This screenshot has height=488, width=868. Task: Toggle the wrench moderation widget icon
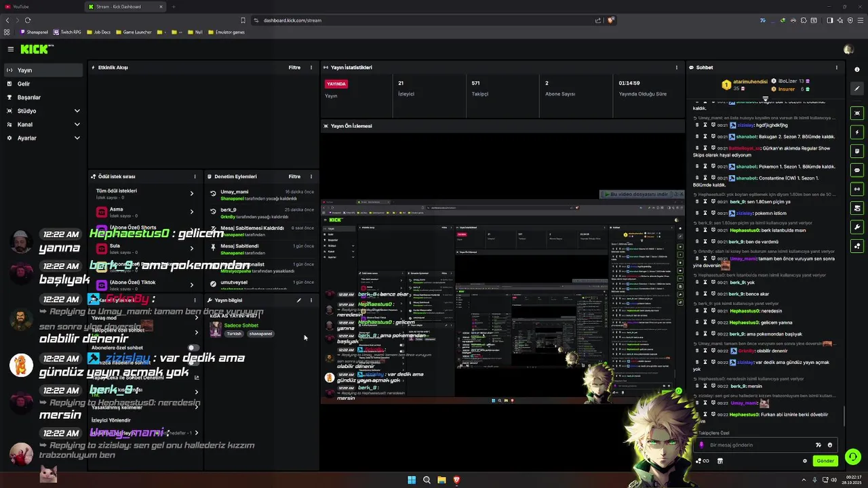click(x=857, y=227)
